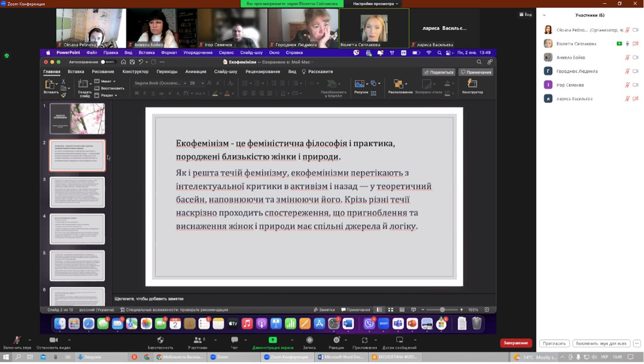The height and width of the screenshot is (364, 644).
Task: Expand audio options arrow beside Включить звук
Action: click(30, 340)
